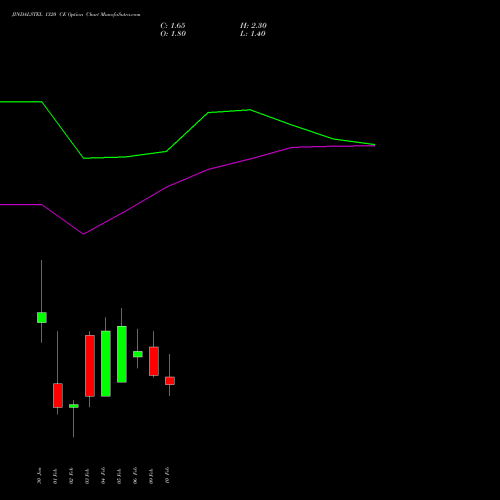Select the 02 Feb date label

coord(71,476)
